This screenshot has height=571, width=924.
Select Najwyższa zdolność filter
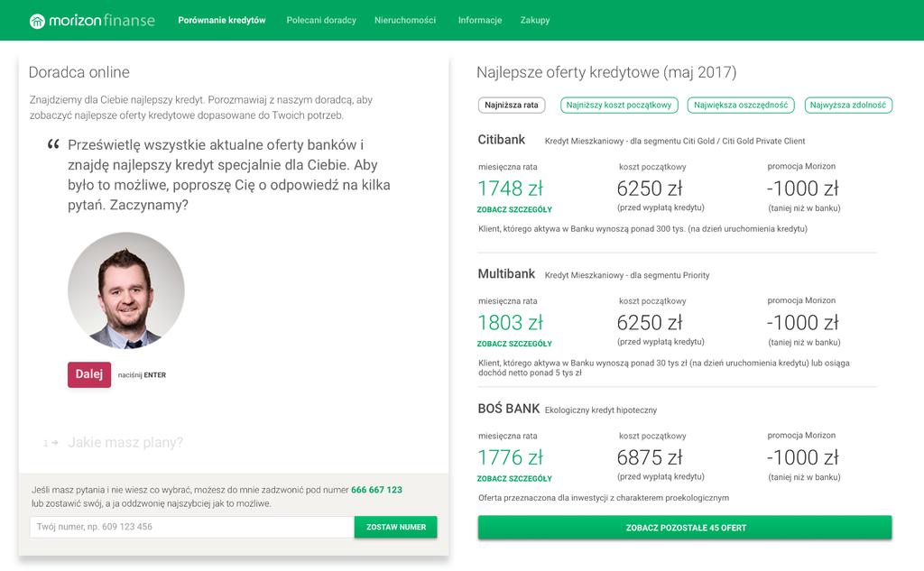(848, 105)
